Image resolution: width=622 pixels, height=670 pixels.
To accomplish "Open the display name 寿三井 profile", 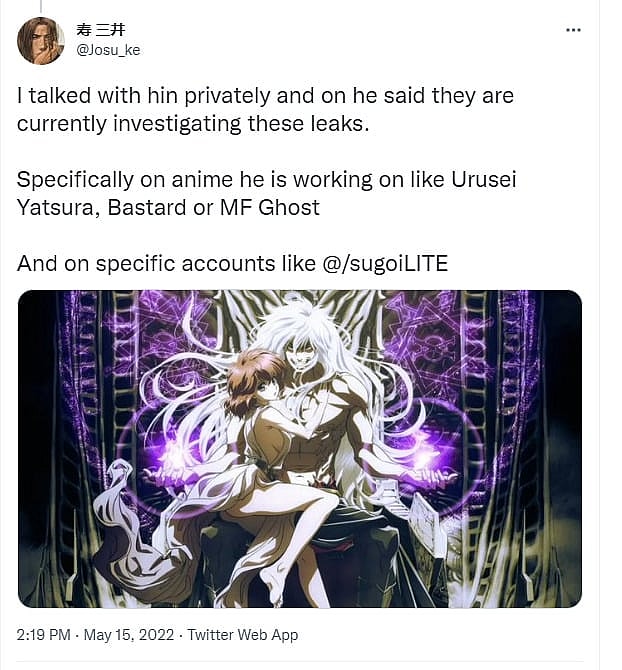I will (101, 30).
